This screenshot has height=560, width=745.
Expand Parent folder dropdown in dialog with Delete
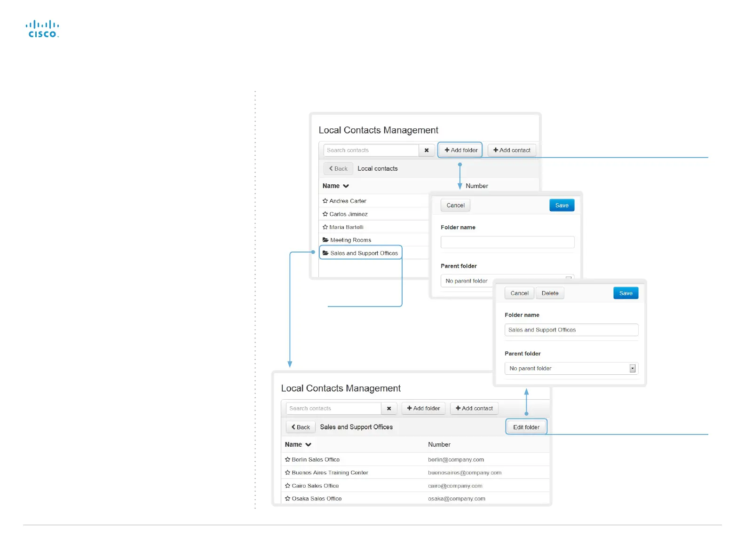(x=632, y=369)
